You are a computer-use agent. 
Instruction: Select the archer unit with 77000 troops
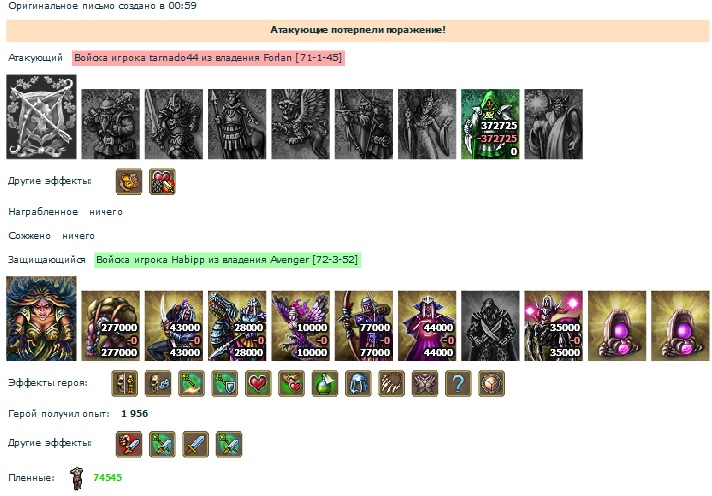(x=364, y=326)
